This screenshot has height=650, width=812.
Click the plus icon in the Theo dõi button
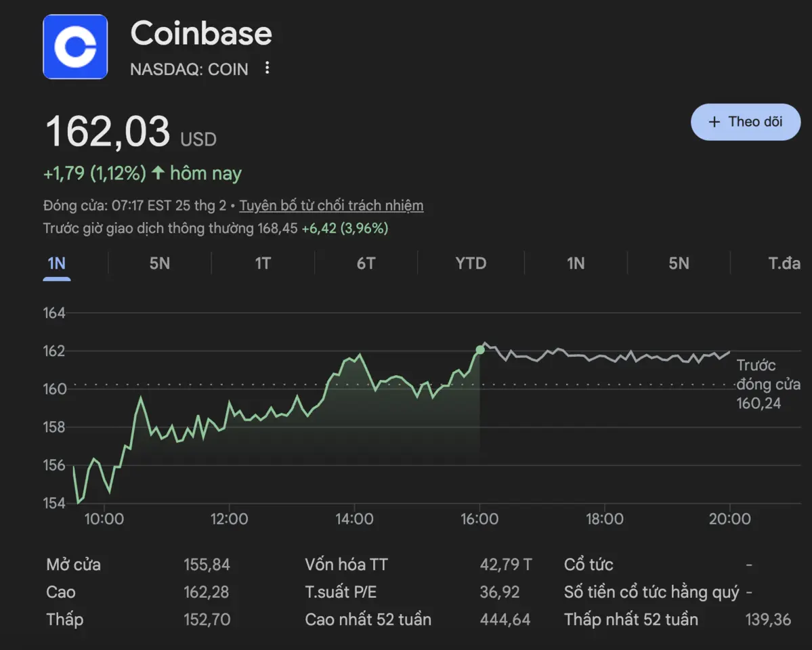714,122
